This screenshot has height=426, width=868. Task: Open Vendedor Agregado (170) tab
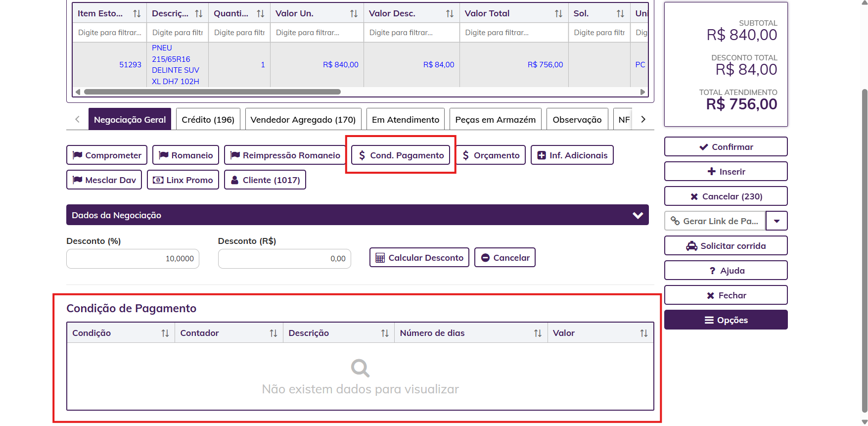tap(303, 119)
